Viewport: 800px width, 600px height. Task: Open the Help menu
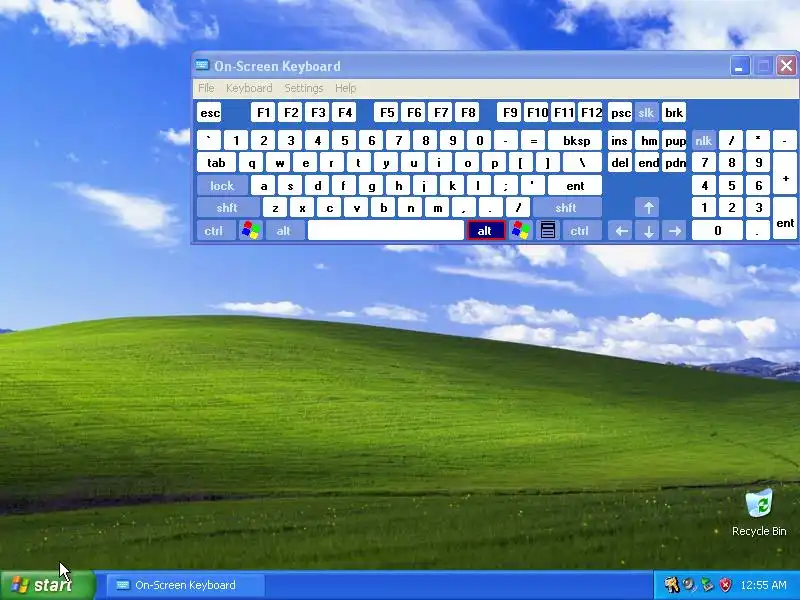click(x=345, y=88)
